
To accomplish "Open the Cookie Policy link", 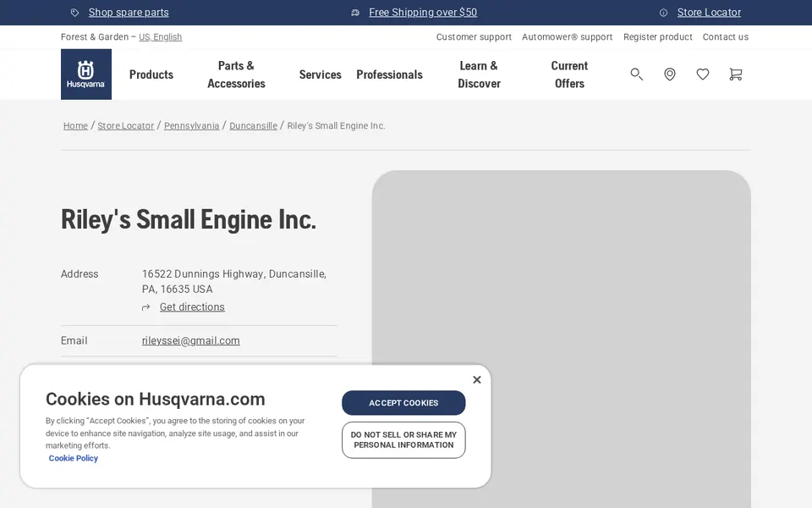I will tap(73, 458).
